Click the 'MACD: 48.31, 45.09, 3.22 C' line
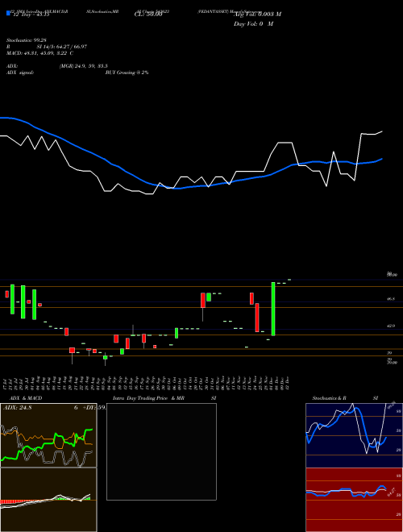Image resolution: width=403 pixels, height=532 pixels. (x=39, y=53)
